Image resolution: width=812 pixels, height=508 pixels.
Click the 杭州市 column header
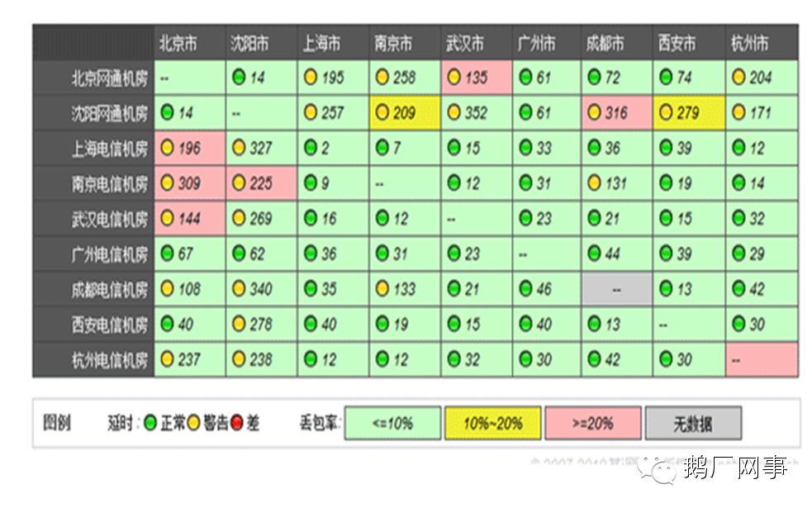click(762, 42)
